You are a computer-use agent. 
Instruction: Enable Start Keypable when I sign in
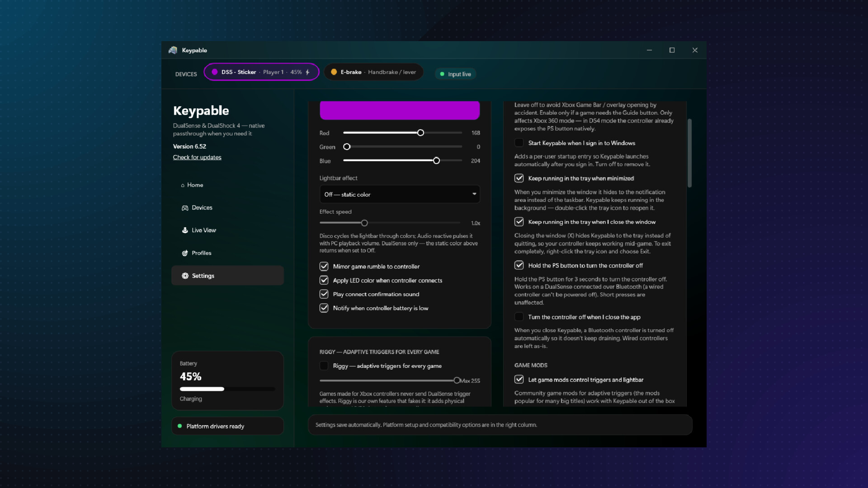click(x=519, y=143)
